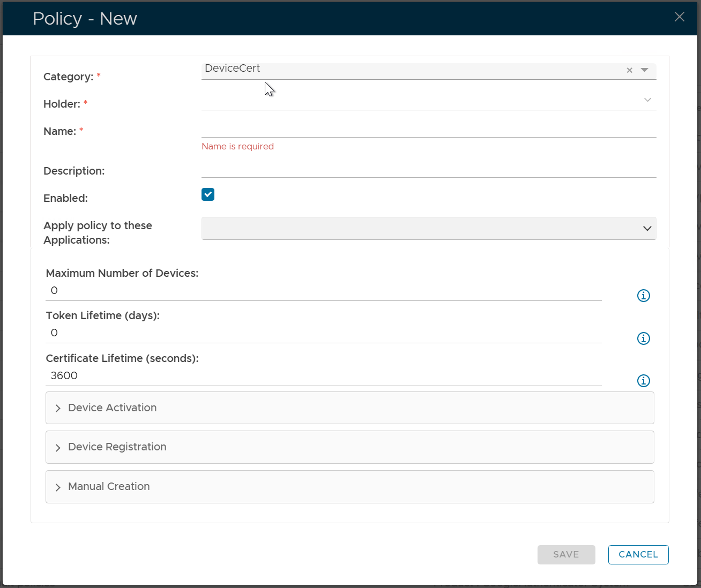Click chevron icon next to Device Activation

tap(58, 409)
